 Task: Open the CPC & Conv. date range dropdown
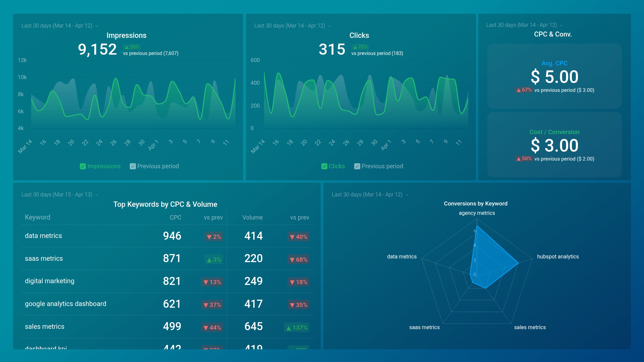[561, 25]
